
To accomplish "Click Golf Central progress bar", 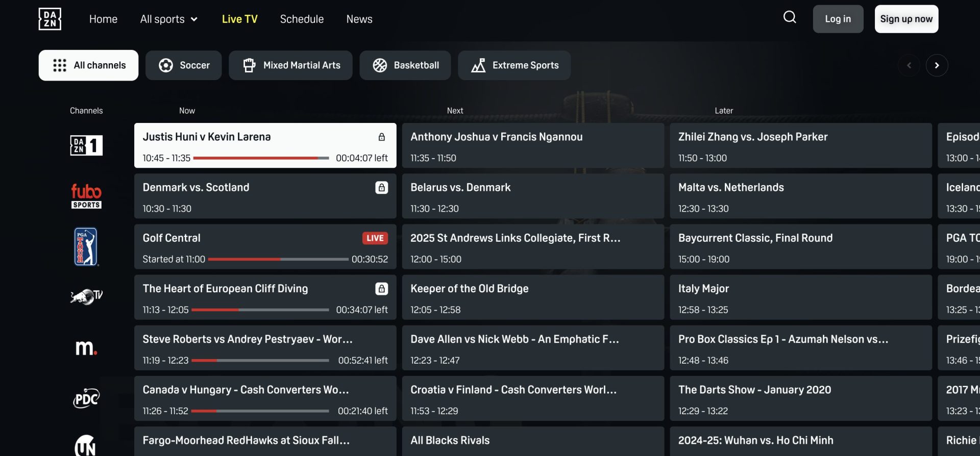I will (278, 259).
